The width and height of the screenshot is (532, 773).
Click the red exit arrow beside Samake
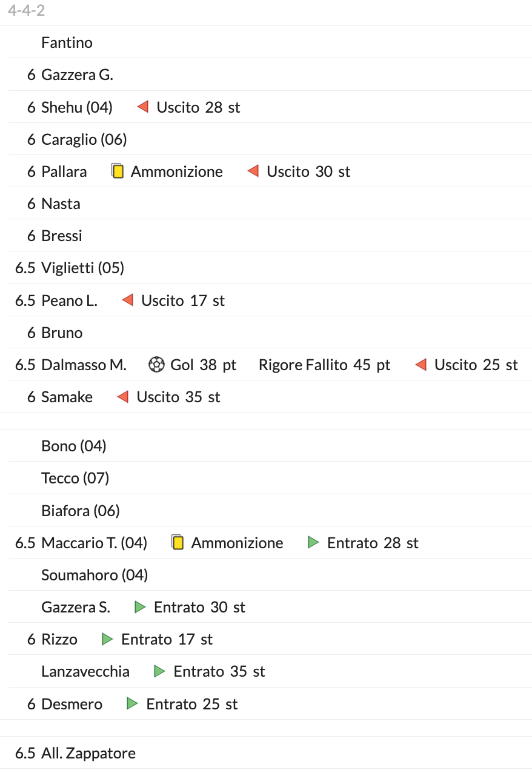(123, 397)
